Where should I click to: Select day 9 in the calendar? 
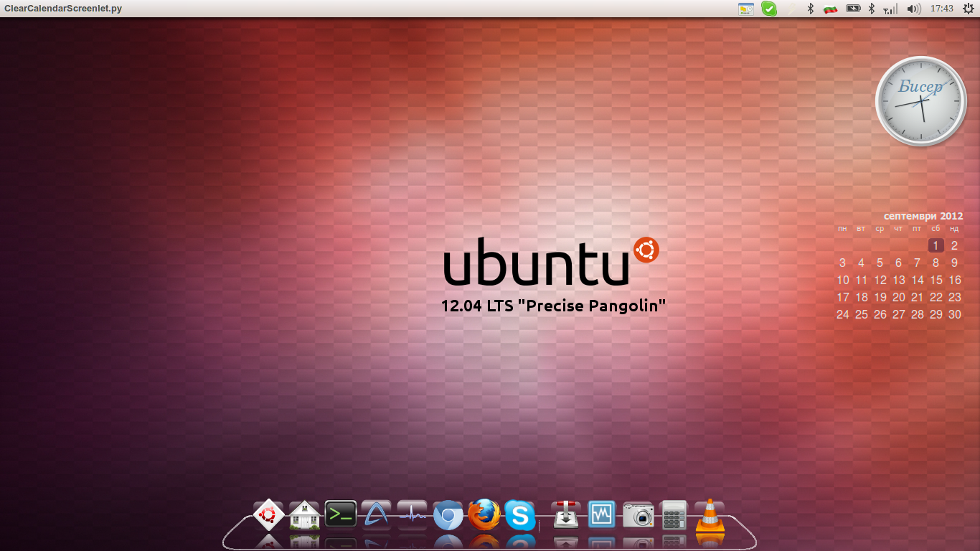point(954,263)
